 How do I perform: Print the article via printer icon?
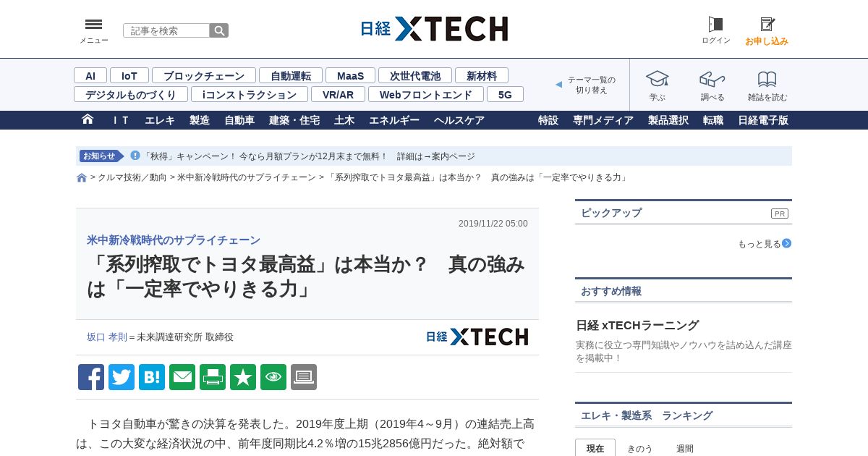pyautogui.click(x=213, y=377)
